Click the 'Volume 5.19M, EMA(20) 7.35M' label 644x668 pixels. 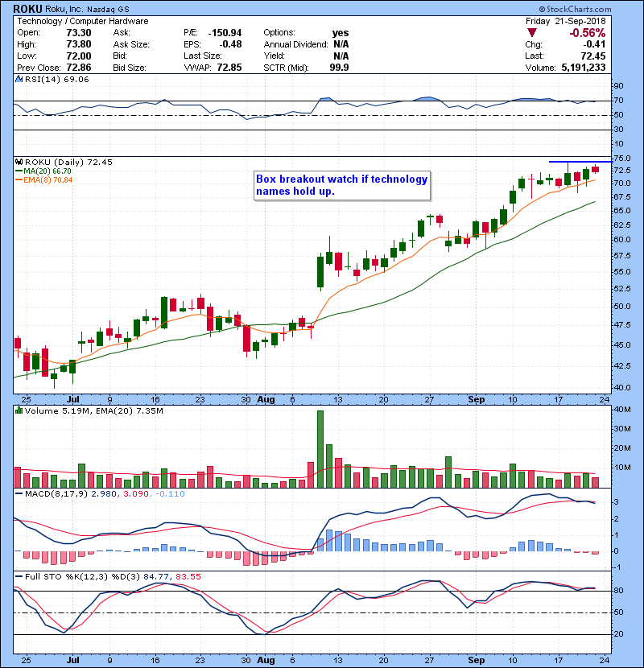(x=93, y=410)
